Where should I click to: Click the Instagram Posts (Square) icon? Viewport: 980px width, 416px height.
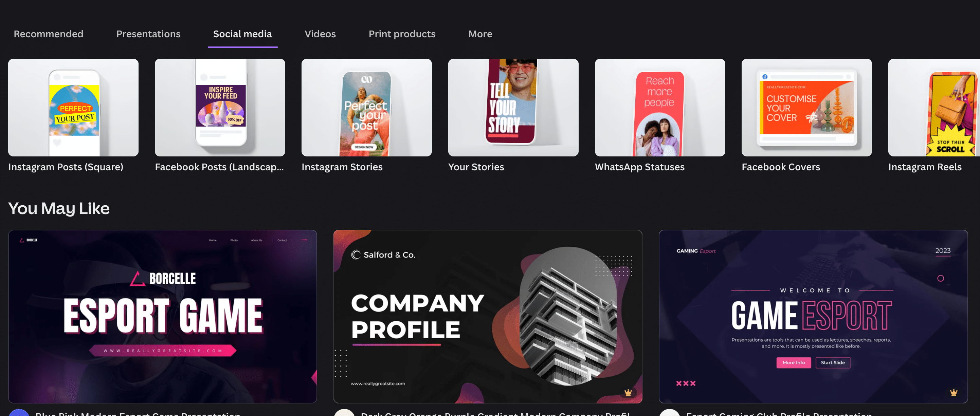tap(73, 107)
